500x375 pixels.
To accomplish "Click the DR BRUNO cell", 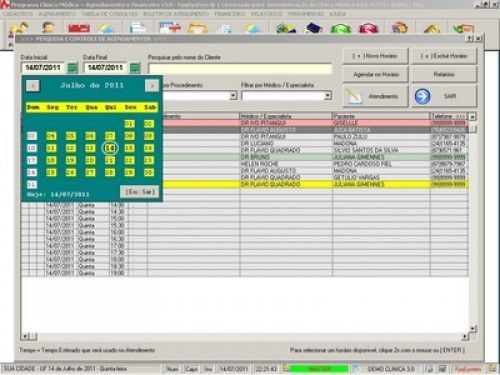I will [286, 157].
